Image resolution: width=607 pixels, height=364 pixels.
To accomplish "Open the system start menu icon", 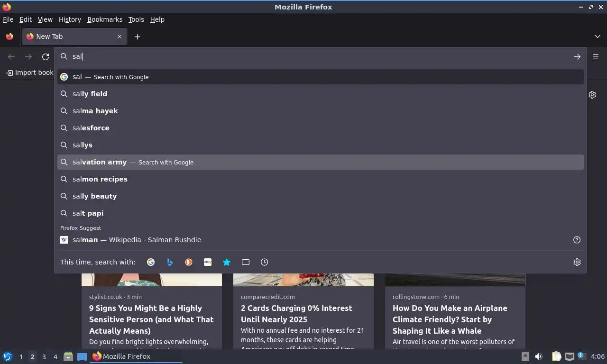I will point(8,356).
